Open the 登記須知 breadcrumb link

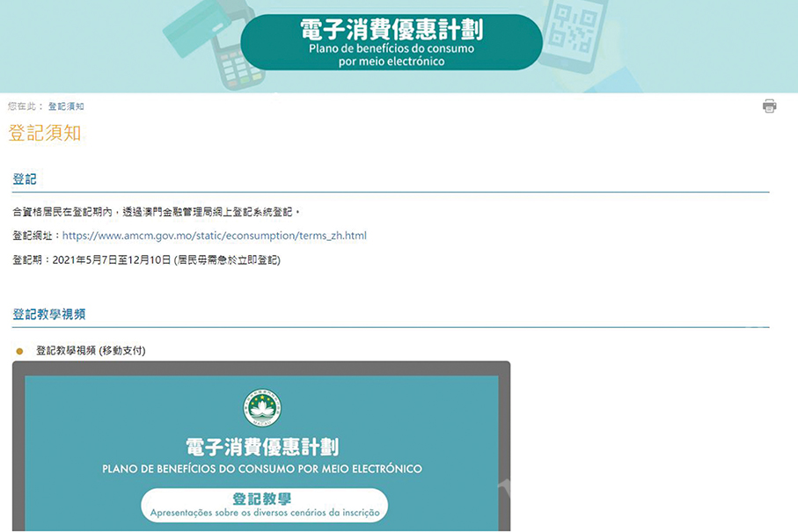[x=66, y=106]
